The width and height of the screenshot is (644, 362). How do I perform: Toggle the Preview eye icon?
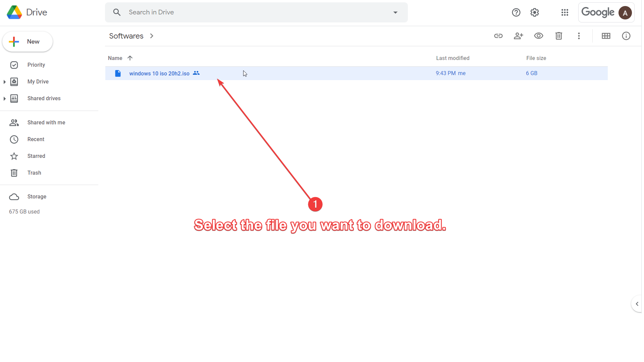pos(538,36)
